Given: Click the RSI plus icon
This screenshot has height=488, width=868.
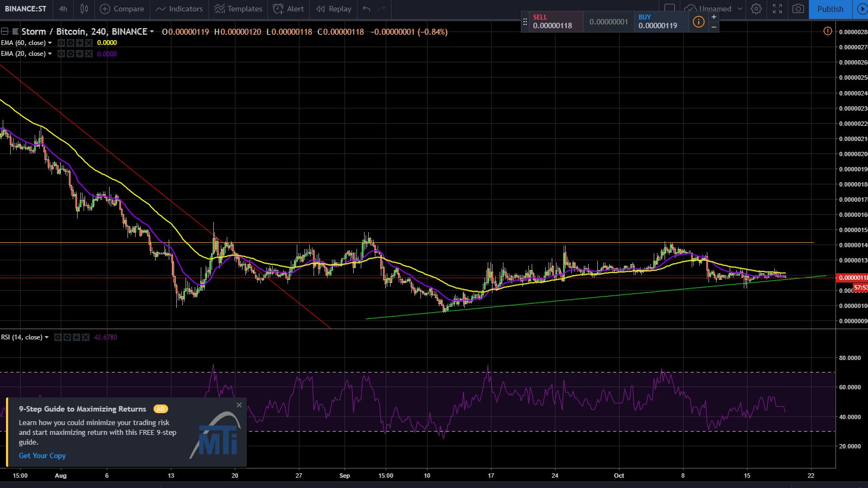Looking at the screenshot, I should click(76, 337).
